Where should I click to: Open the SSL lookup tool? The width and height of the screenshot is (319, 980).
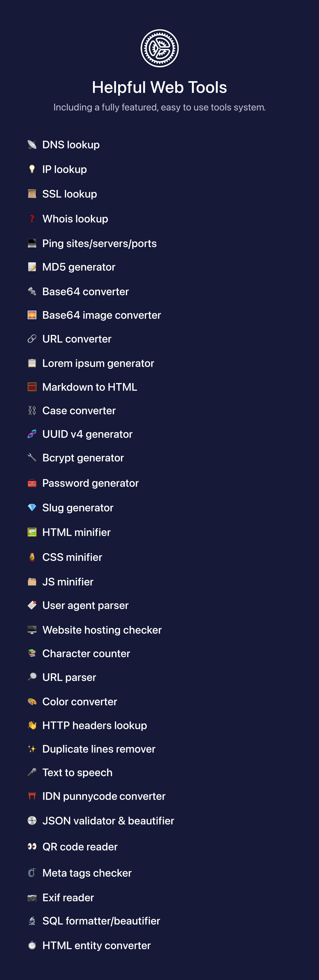69,194
